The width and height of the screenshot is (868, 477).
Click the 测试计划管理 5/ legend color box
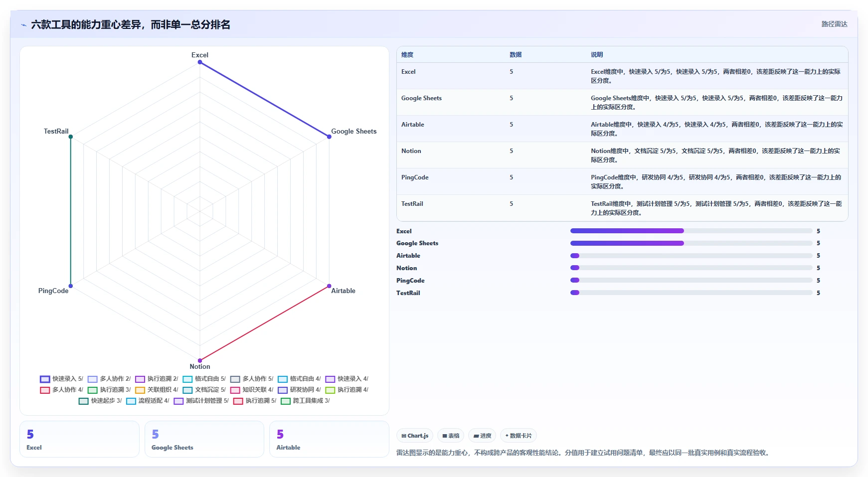coord(178,401)
